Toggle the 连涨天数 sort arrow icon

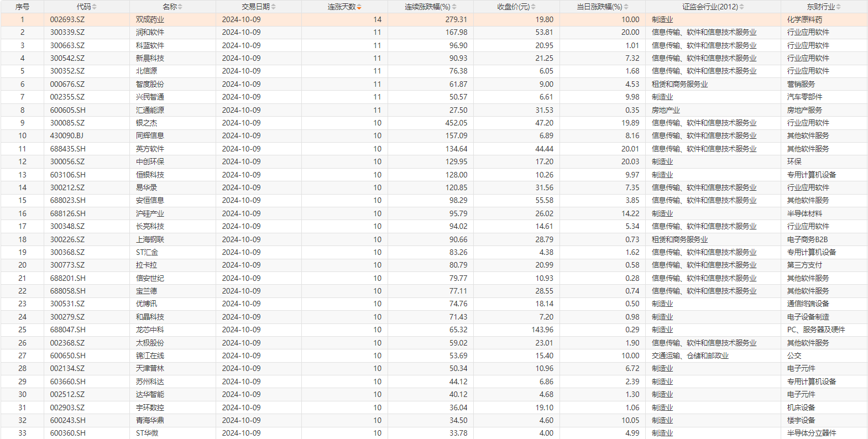359,7
